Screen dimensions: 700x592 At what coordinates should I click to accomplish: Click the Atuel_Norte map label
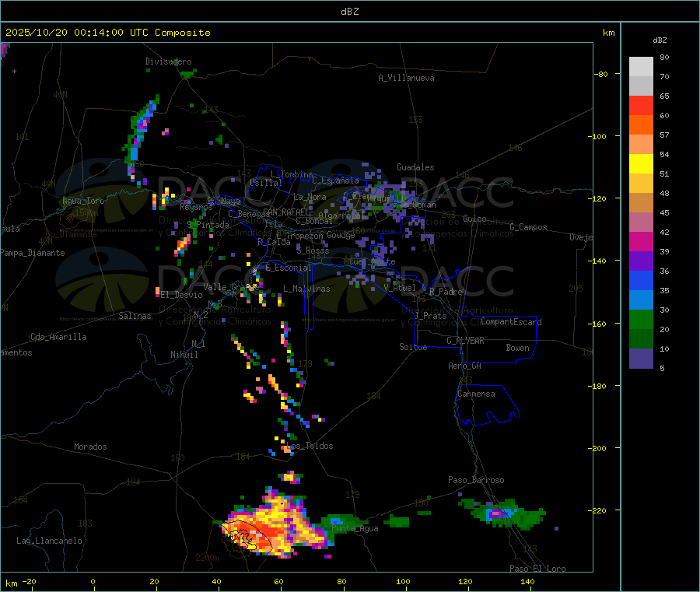pyautogui.click(x=369, y=261)
